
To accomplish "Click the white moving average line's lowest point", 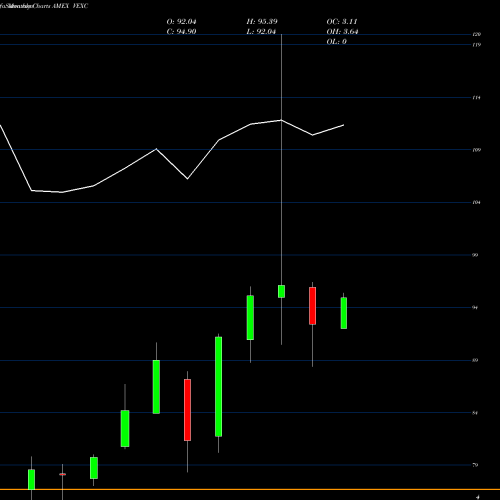I will [62, 192].
